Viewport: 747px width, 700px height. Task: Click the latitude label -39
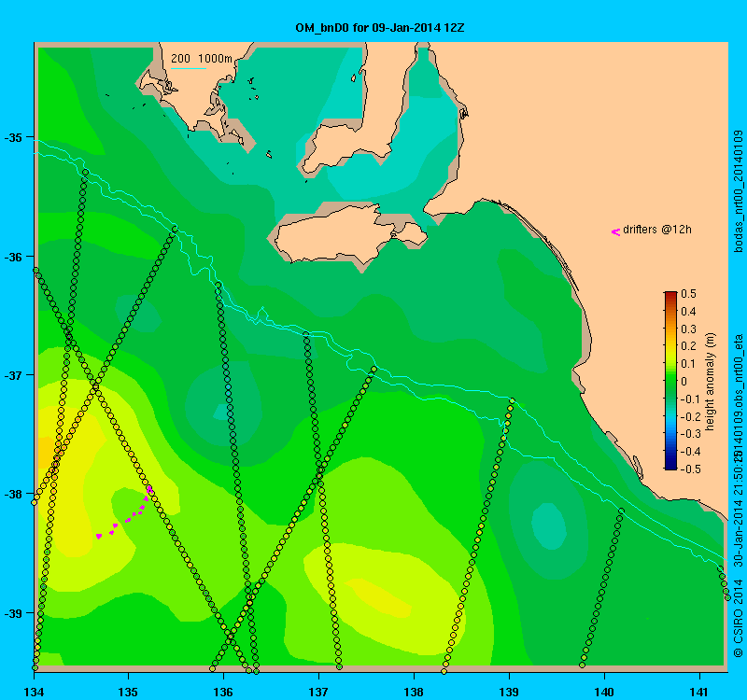click(13, 613)
